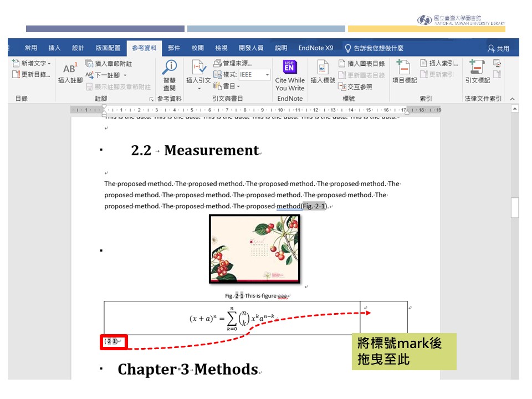Screen dimensions: 532x399
Task: Expand the Next Footnote (下一註腳) dropdown arrow
Action: (125, 75)
